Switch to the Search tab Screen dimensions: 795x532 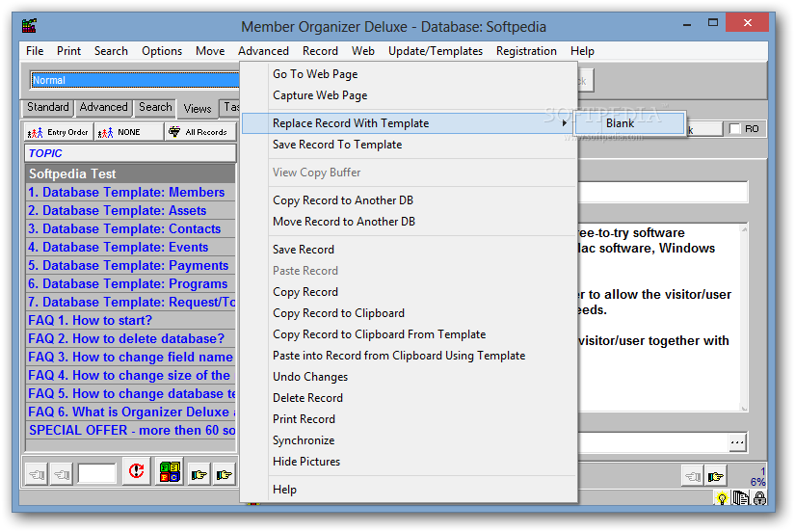(155, 107)
